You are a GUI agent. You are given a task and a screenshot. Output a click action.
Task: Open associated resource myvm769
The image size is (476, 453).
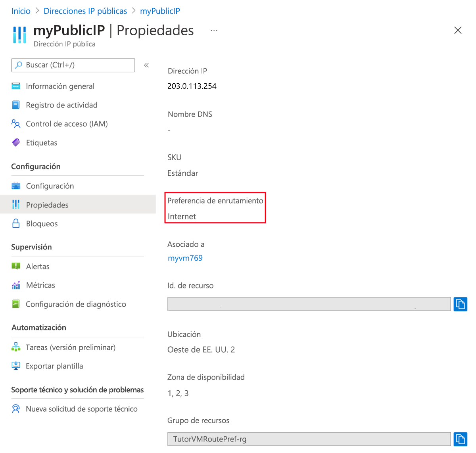pyautogui.click(x=185, y=258)
